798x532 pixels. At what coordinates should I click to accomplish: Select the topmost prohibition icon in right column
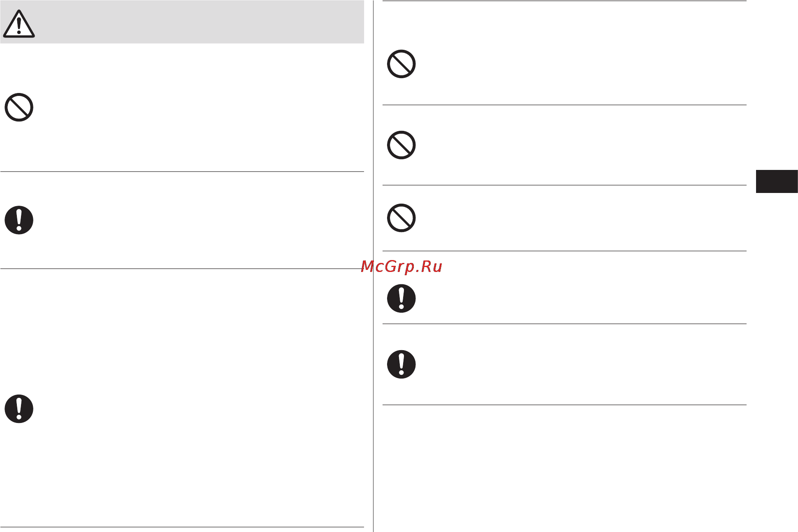point(401,64)
